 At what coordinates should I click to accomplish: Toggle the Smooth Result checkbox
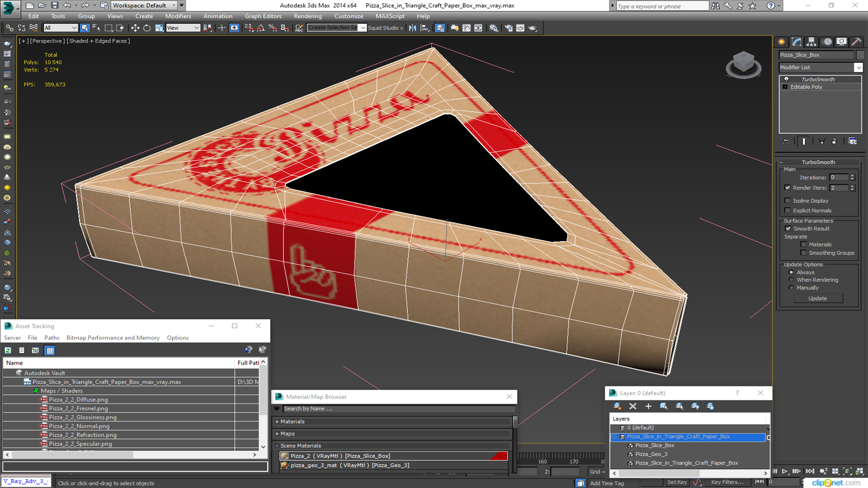tap(788, 229)
